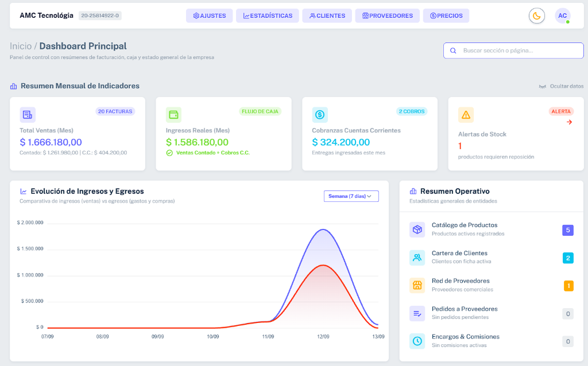Click the bar chart icon beside Resumen Mensual
Viewport: 588px width, 366px height.
click(x=14, y=86)
